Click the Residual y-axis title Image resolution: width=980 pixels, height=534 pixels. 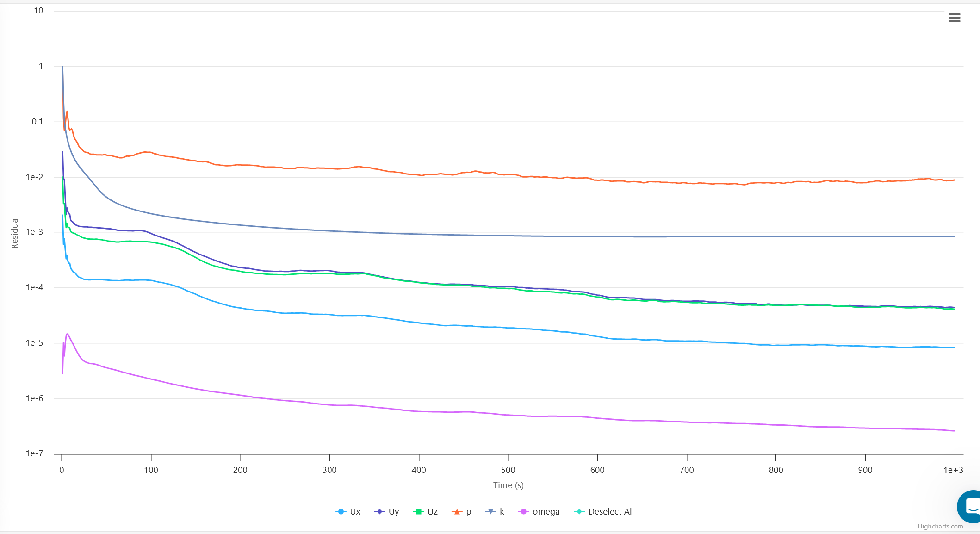pyautogui.click(x=15, y=232)
